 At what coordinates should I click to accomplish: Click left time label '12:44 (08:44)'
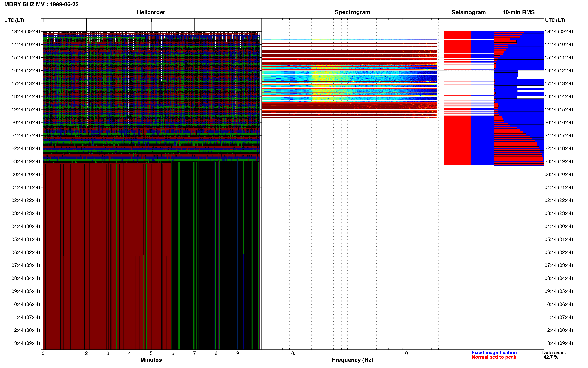coord(26,330)
